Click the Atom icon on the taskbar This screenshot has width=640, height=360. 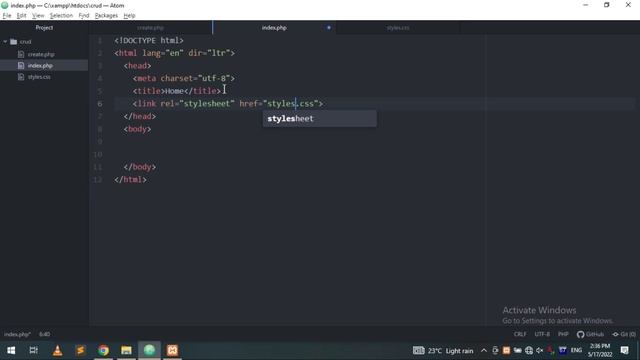click(149, 351)
